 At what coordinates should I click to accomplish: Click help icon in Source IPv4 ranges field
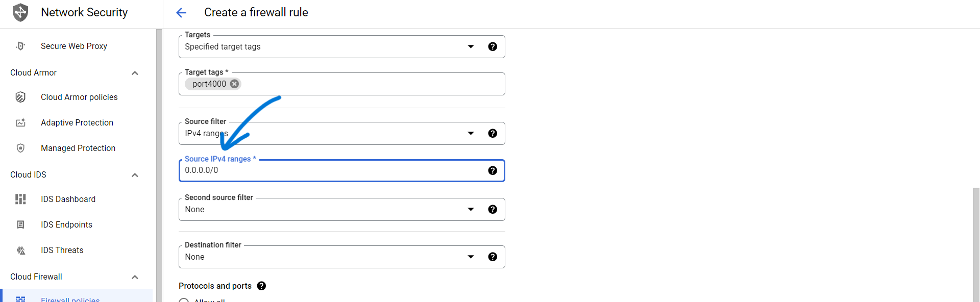[493, 170]
